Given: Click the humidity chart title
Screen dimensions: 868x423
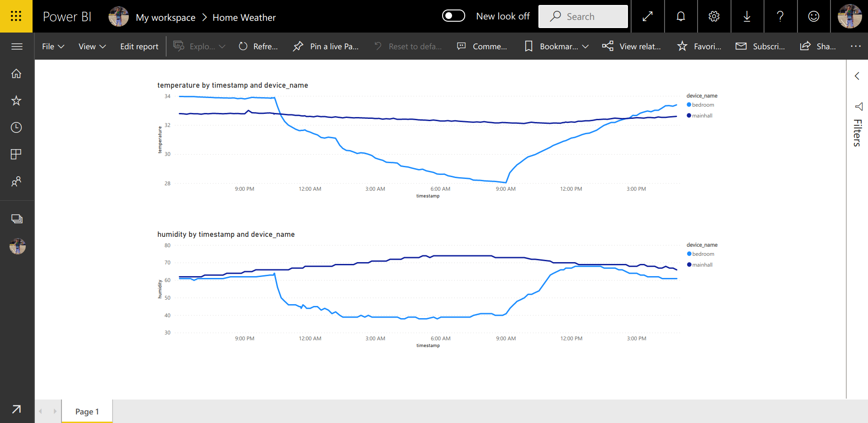Looking at the screenshot, I should click(226, 234).
